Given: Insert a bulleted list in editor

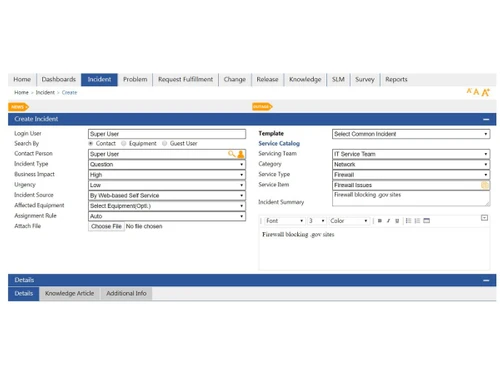Looking at the screenshot, I should point(408,221).
